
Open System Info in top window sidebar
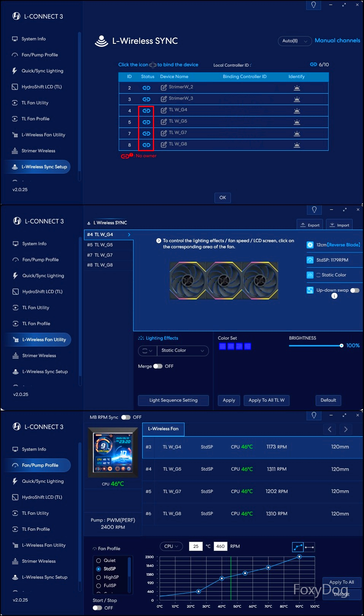click(33, 39)
